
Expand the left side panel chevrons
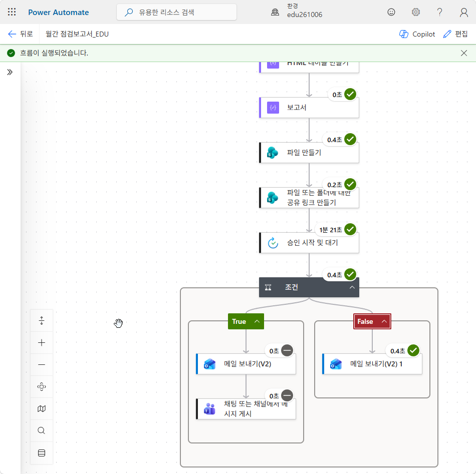pos(10,72)
